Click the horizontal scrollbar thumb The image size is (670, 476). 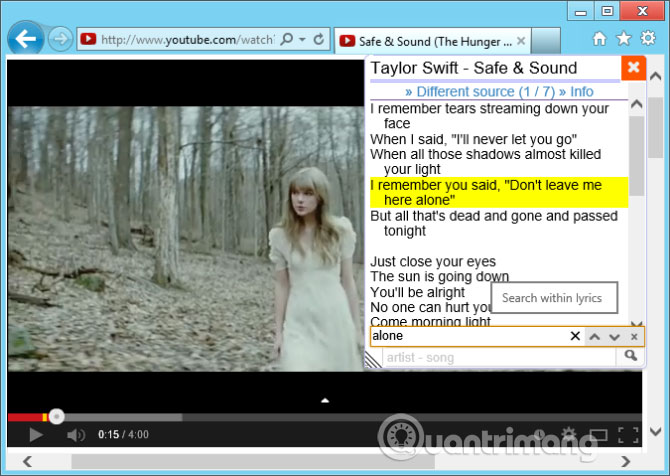pos(253,461)
